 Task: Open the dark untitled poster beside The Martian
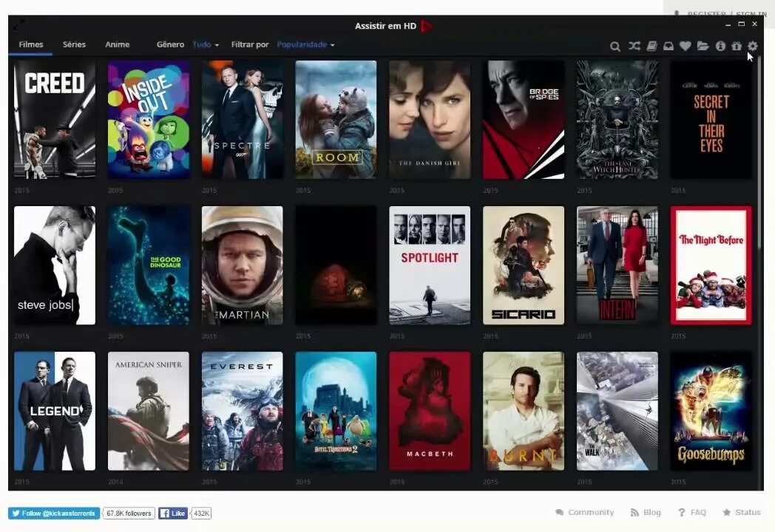click(x=336, y=265)
